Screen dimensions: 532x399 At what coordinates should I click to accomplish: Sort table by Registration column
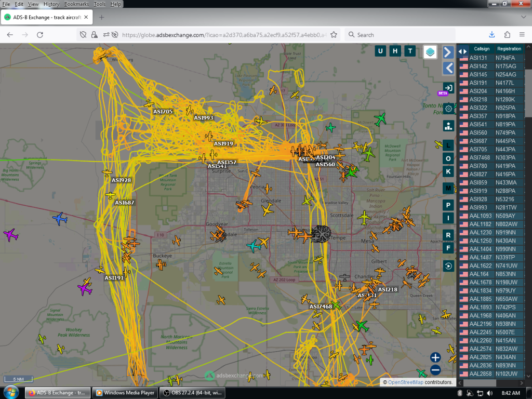point(509,49)
